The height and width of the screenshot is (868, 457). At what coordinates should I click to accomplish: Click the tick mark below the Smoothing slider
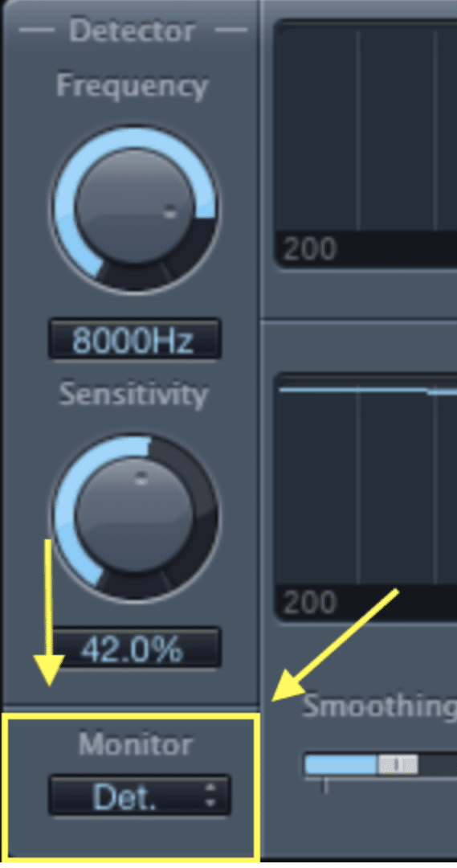[x=324, y=785]
